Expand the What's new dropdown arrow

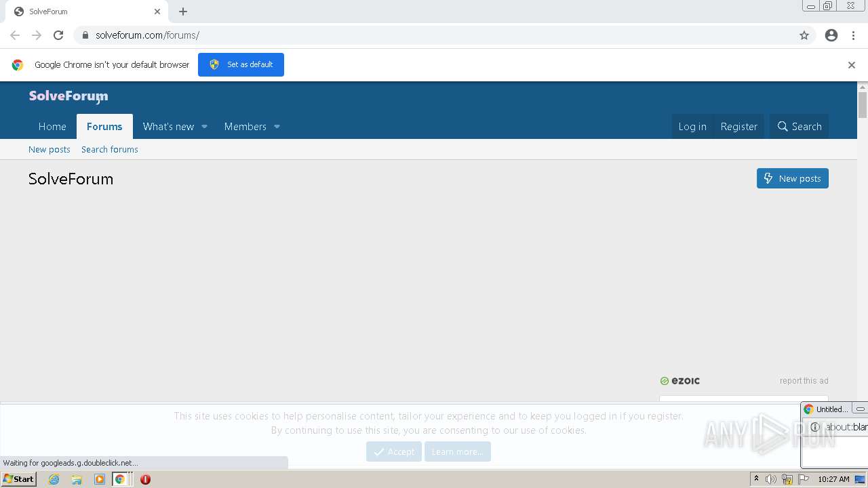pyautogui.click(x=204, y=127)
